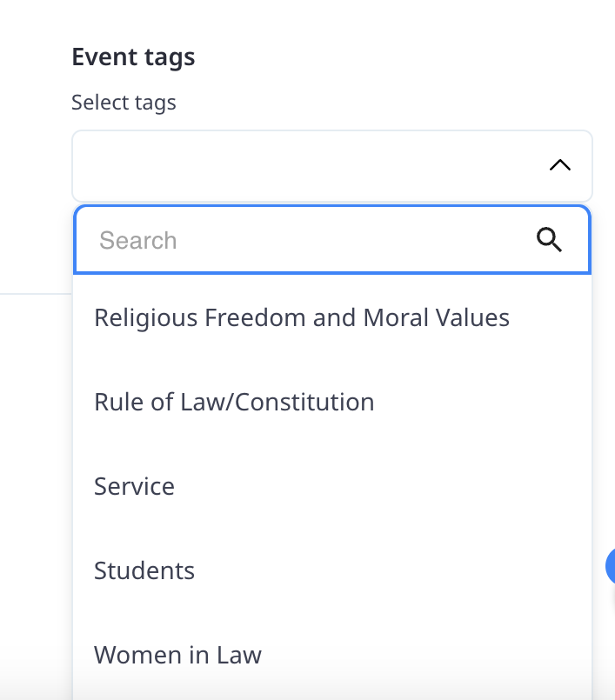615x700 pixels.
Task: Select the Students tag
Action: click(144, 570)
